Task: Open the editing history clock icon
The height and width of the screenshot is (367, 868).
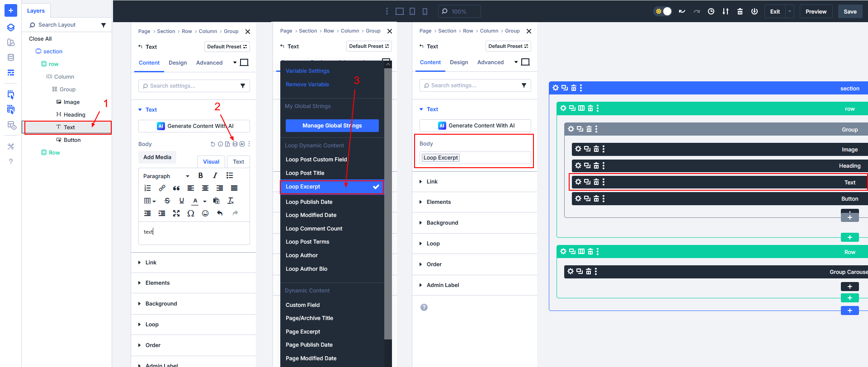Action: [711, 11]
